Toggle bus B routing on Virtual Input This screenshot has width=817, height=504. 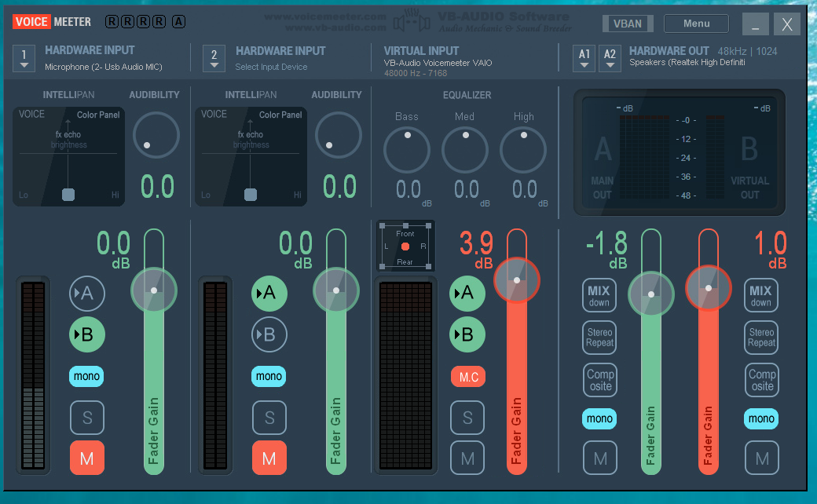coord(467,334)
